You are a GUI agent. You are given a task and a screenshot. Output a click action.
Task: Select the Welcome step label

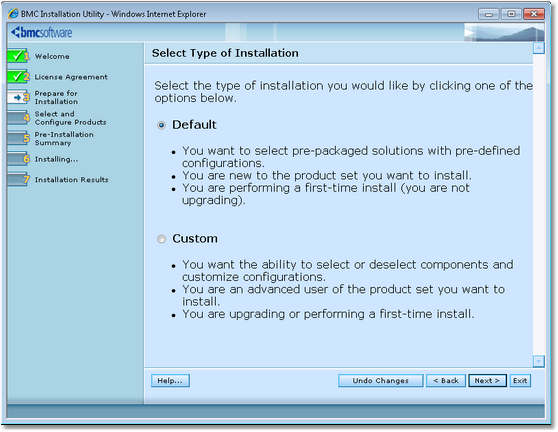click(52, 56)
